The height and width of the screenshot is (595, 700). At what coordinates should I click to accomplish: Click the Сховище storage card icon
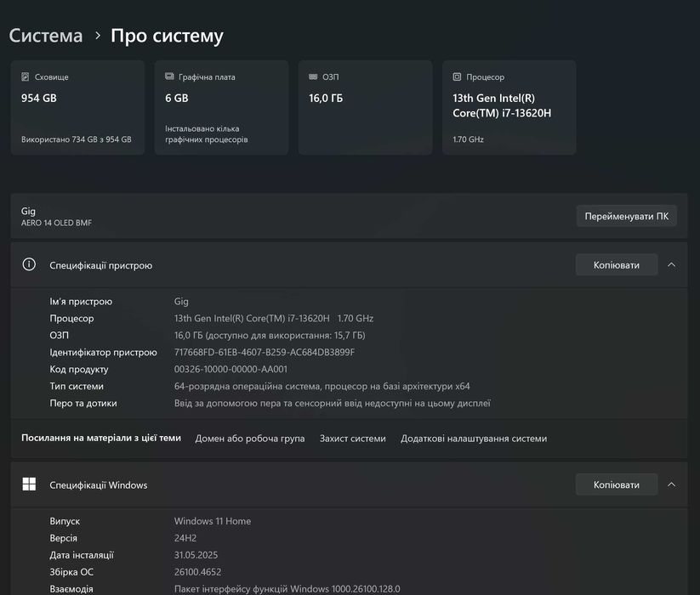[26, 76]
